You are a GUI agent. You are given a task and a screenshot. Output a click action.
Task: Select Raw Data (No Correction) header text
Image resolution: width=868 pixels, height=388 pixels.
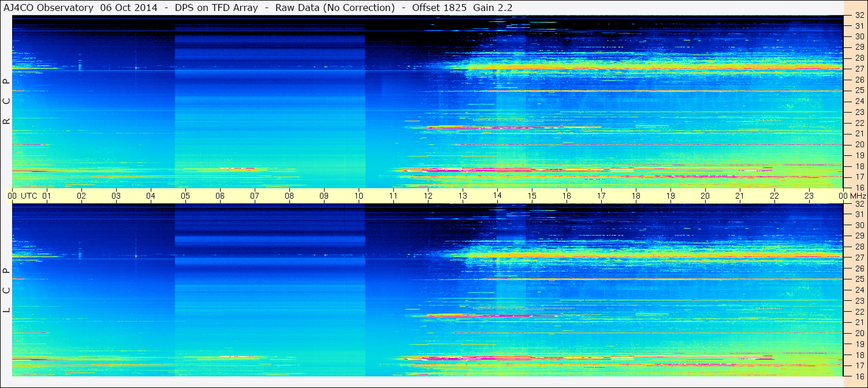click(335, 8)
